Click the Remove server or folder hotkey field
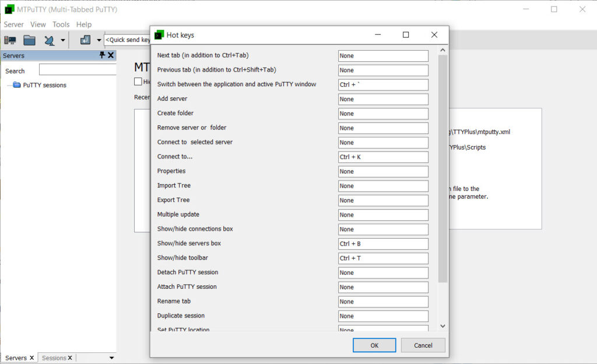 point(383,128)
